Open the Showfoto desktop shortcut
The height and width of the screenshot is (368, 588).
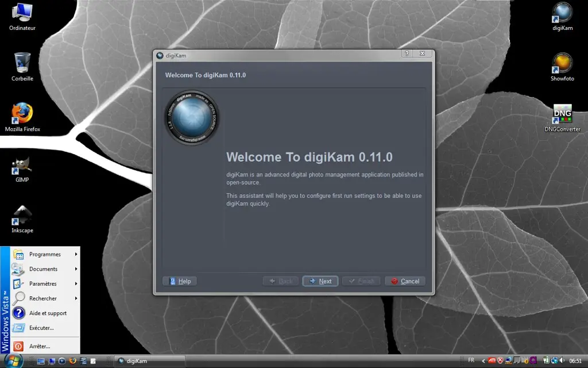[562, 64]
